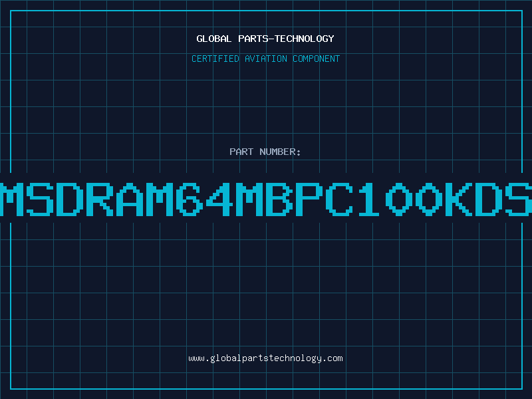Click the PART NUMBER: label
This screenshot has width=532, height=399.
coord(265,152)
